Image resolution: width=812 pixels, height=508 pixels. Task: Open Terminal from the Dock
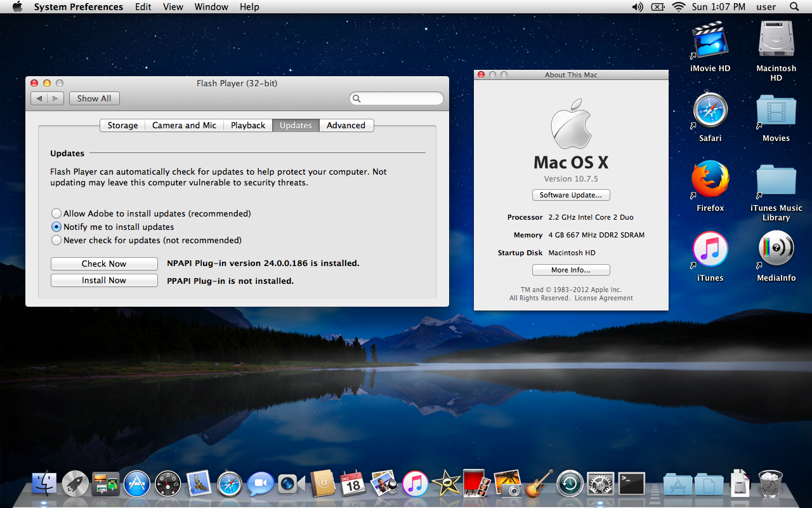point(631,484)
